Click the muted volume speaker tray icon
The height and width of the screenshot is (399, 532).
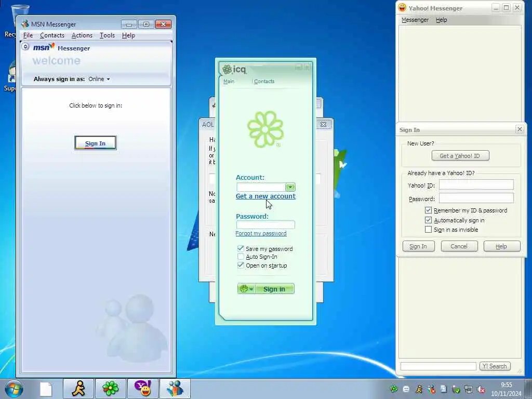pyautogui.click(x=481, y=390)
